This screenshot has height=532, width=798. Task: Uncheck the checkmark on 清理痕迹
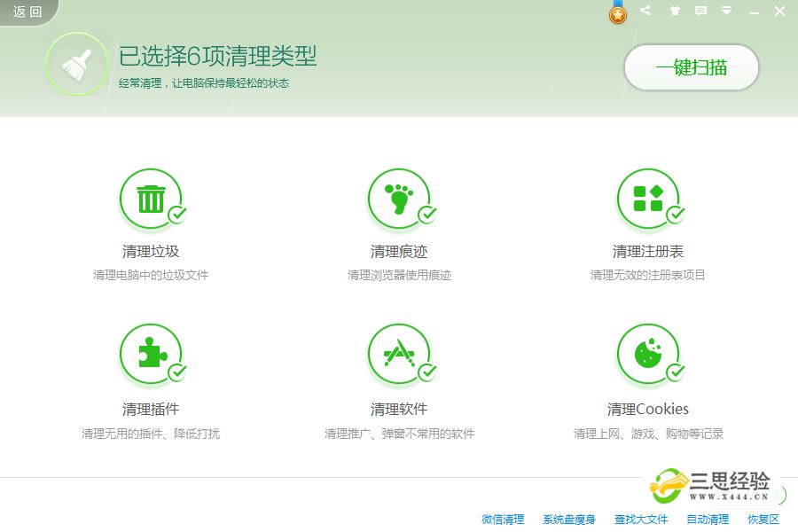(427, 215)
